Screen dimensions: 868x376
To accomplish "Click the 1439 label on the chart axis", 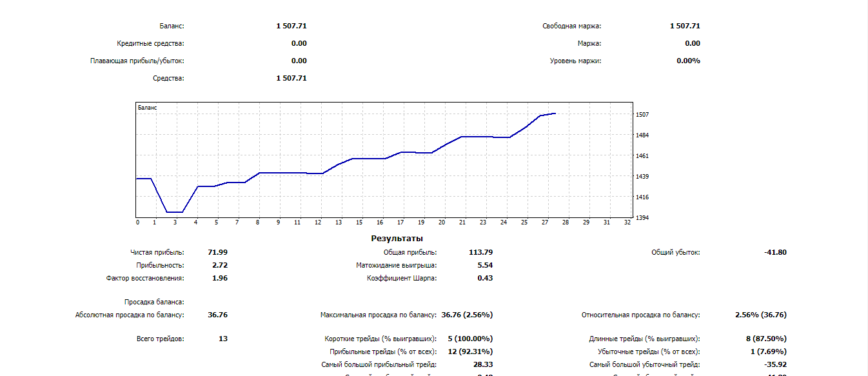I will [x=643, y=177].
